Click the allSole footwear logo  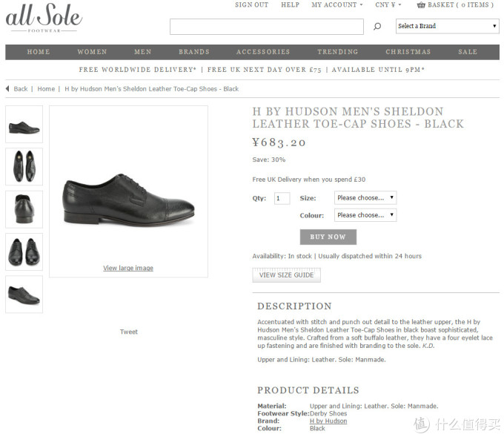pyautogui.click(x=44, y=18)
